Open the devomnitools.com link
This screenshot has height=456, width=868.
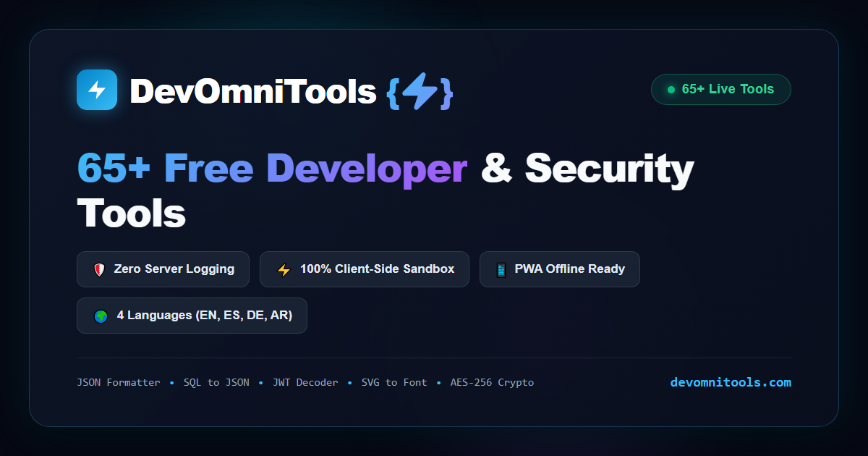tap(731, 382)
